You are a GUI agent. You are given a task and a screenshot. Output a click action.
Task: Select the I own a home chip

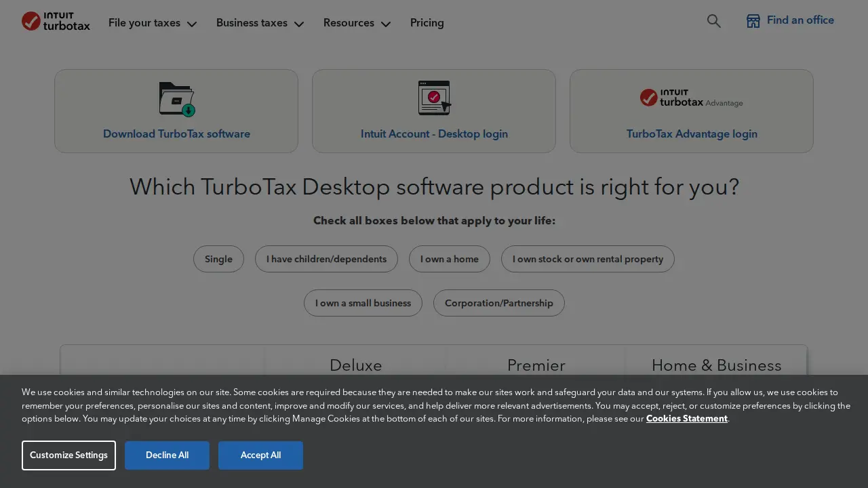pyautogui.click(x=450, y=259)
